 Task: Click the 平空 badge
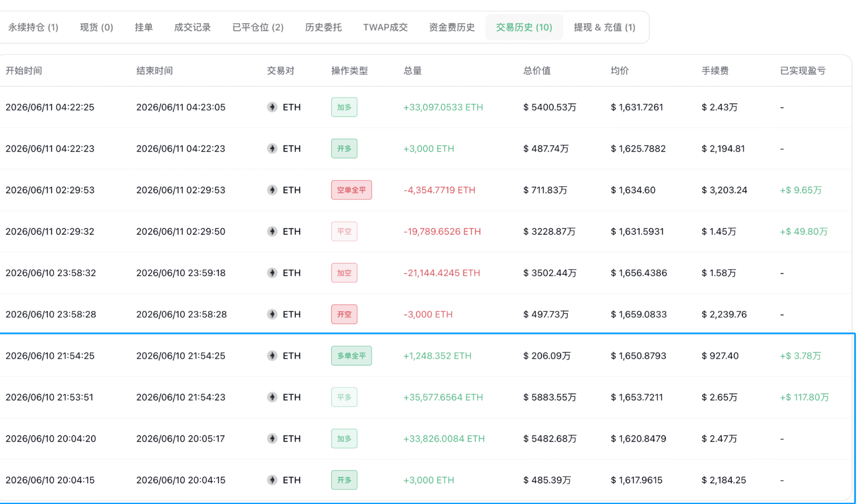click(x=344, y=231)
